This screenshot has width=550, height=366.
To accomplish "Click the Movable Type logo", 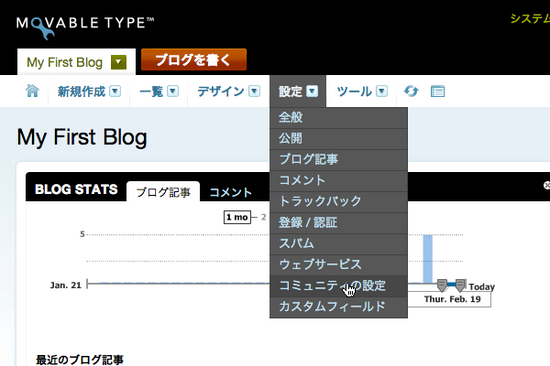I will (85, 27).
